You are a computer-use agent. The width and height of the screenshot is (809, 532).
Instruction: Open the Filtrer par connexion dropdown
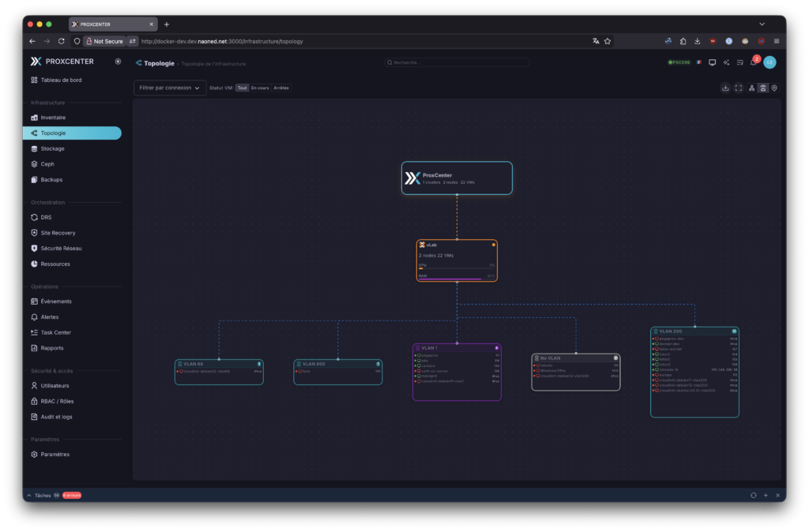[x=170, y=88]
